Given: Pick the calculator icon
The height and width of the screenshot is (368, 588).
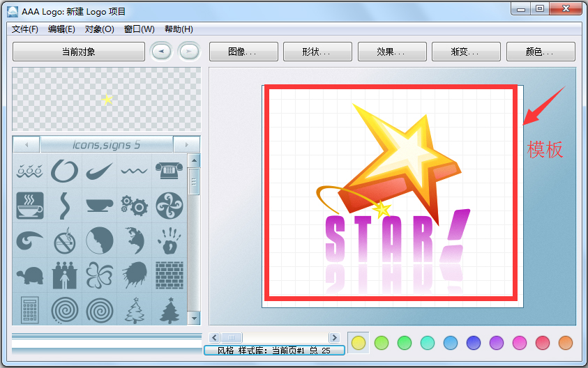Looking at the screenshot, I should tap(30, 309).
